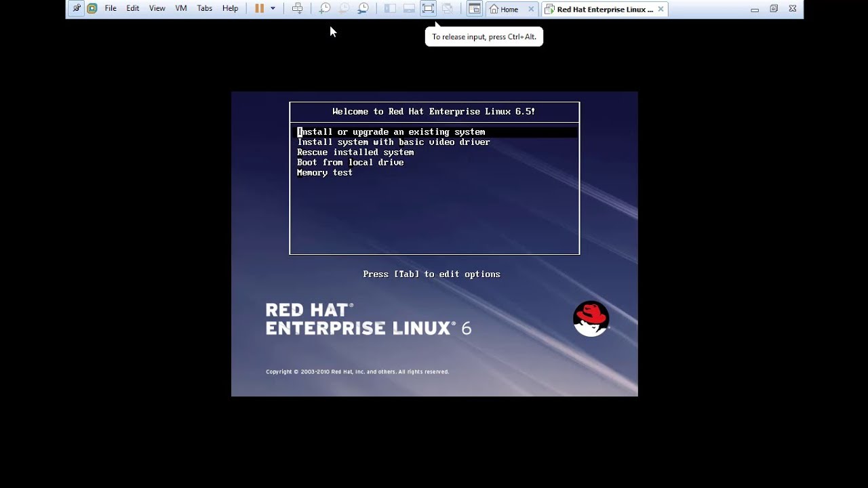Image resolution: width=868 pixels, height=488 pixels.
Task: Click the console view icon
Action: click(x=475, y=9)
